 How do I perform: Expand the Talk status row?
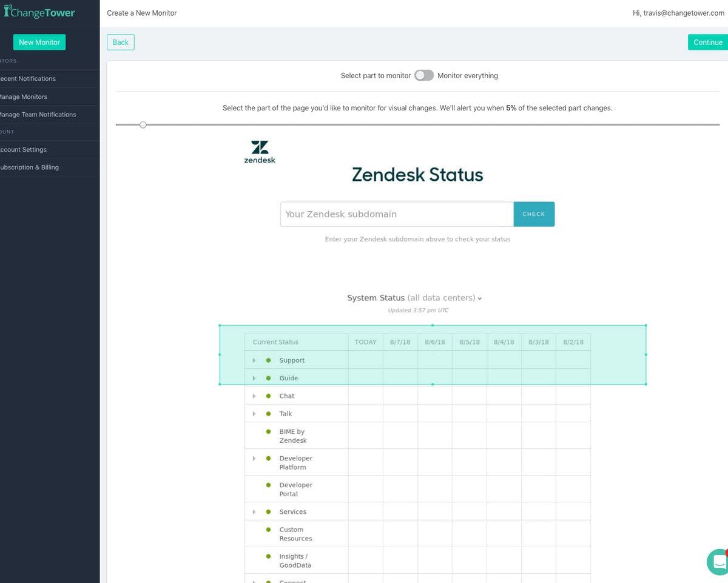click(x=254, y=414)
